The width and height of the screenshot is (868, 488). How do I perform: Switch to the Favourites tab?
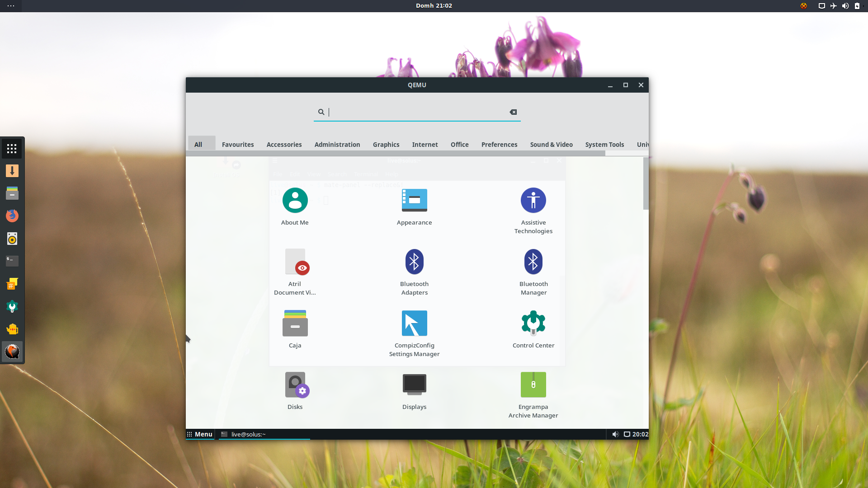tap(238, 145)
